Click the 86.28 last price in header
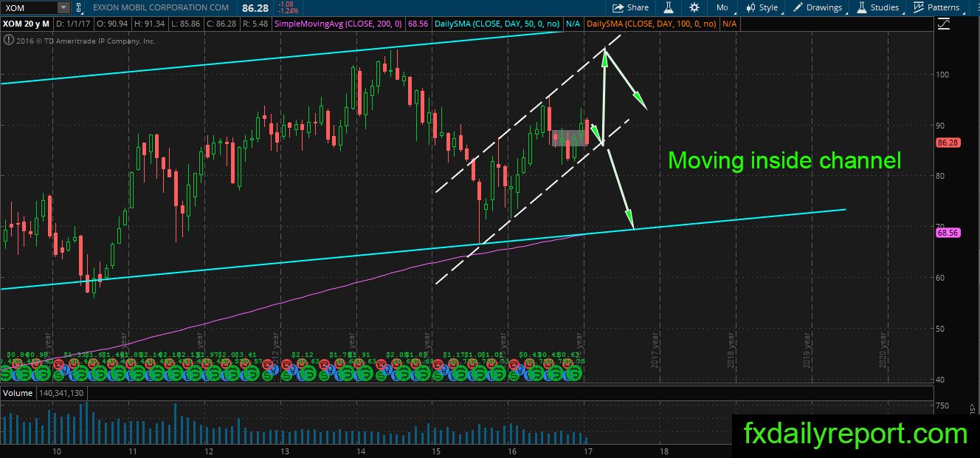The image size is (980, 458). (x=254, y=7)
